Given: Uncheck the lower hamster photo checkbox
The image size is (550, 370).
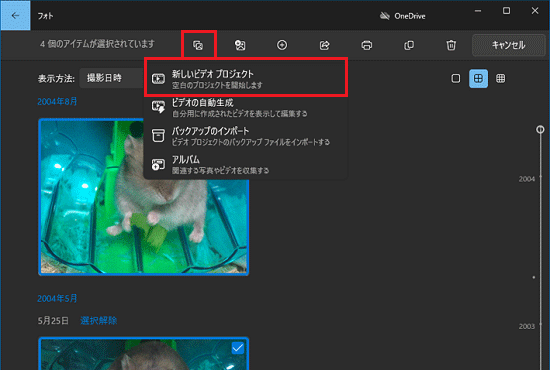Looking at the screenshot, I should pos(238,348).
